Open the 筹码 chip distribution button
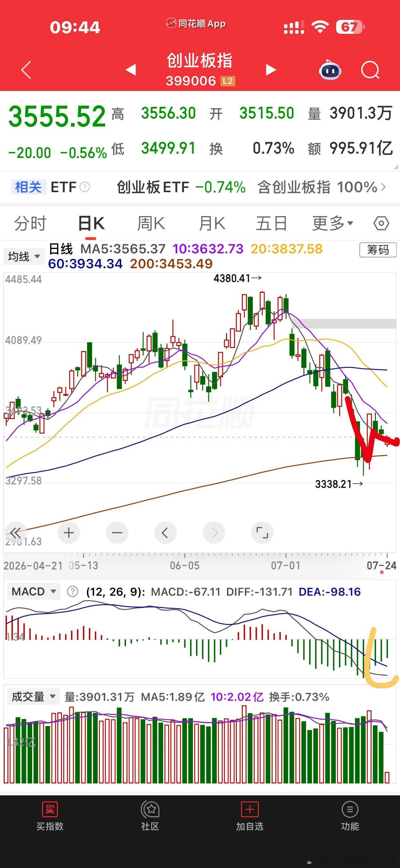 (x=378, y=250)
